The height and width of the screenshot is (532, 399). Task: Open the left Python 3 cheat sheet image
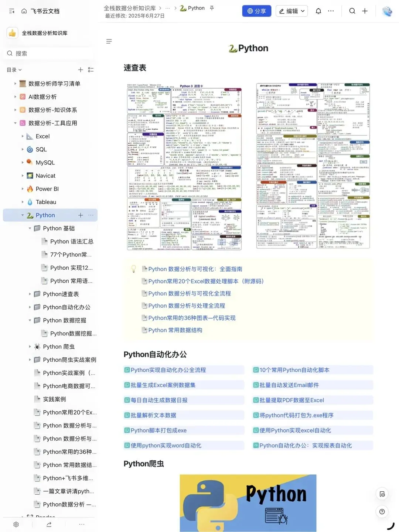[184, 167]
